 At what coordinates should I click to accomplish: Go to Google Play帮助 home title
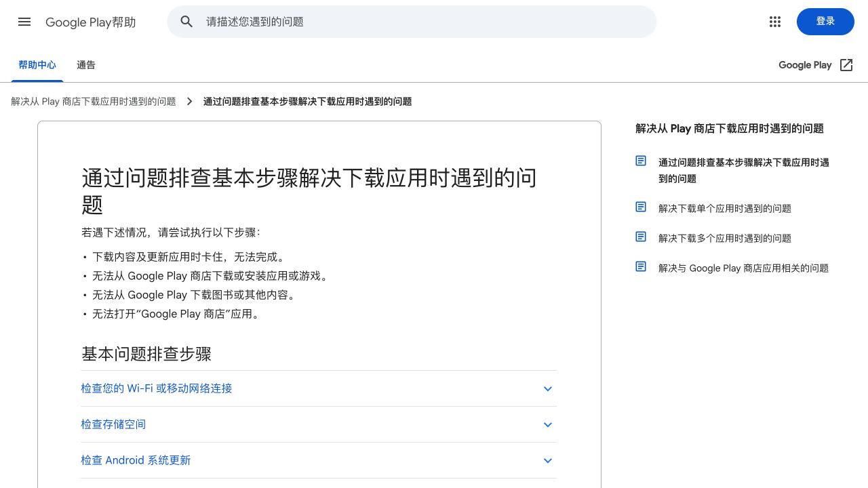pos(91,22)
